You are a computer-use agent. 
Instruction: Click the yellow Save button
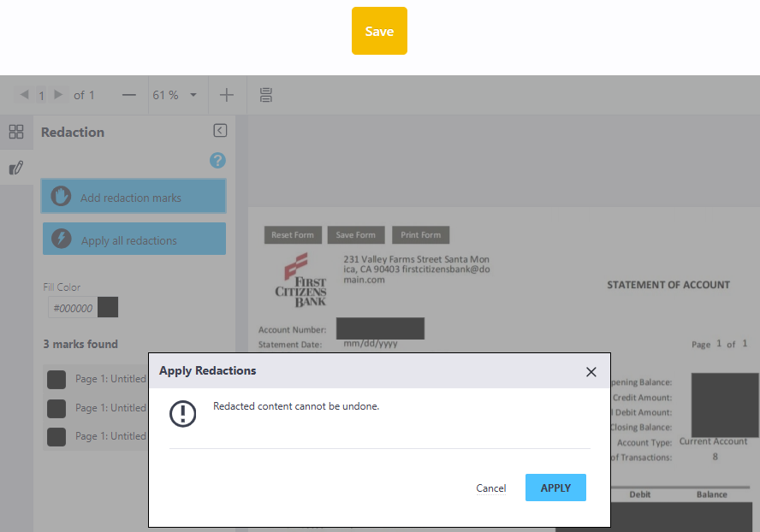click(379, 31)
